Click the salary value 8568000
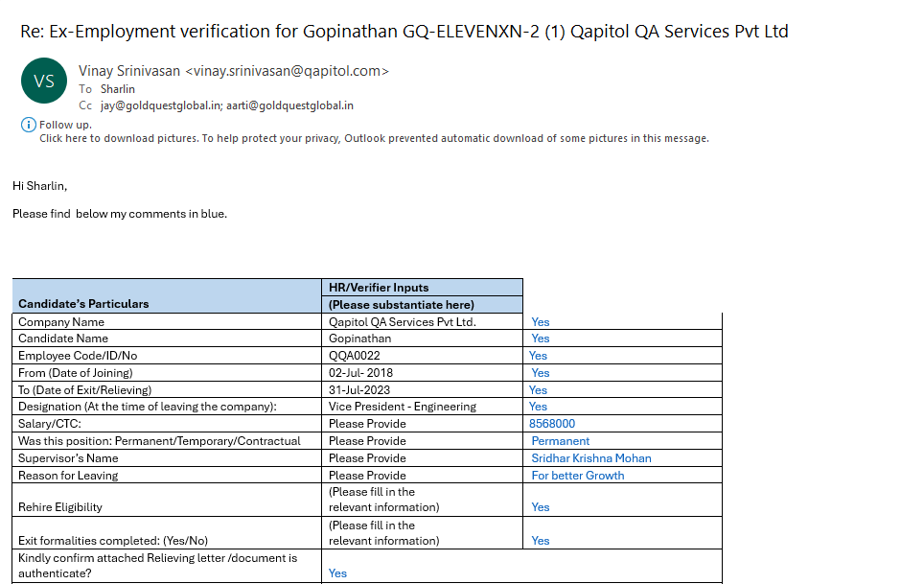 click(x=552, y=424)
